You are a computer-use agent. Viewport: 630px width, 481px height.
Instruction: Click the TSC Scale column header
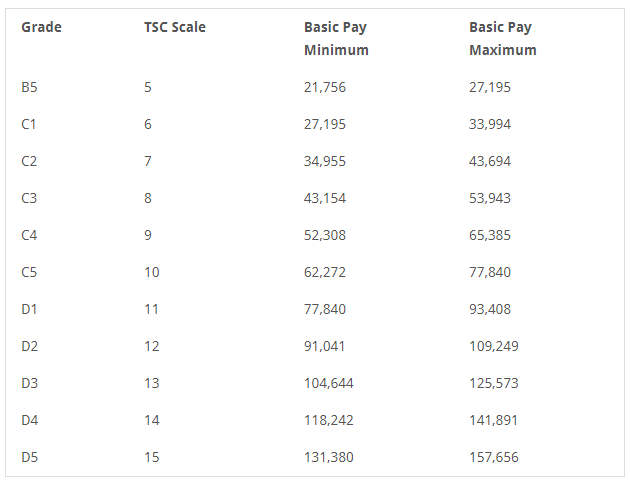pos(175,27)
